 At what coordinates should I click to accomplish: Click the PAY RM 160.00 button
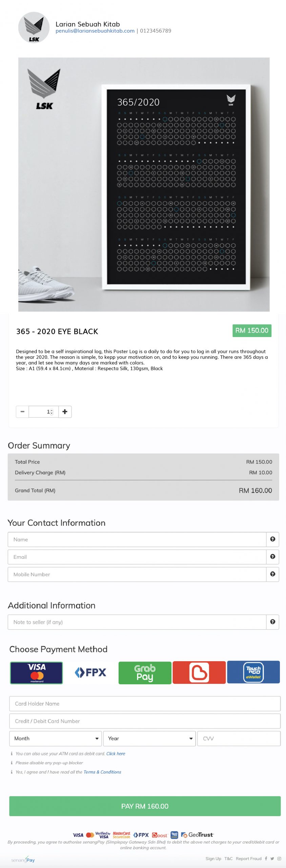145,806
